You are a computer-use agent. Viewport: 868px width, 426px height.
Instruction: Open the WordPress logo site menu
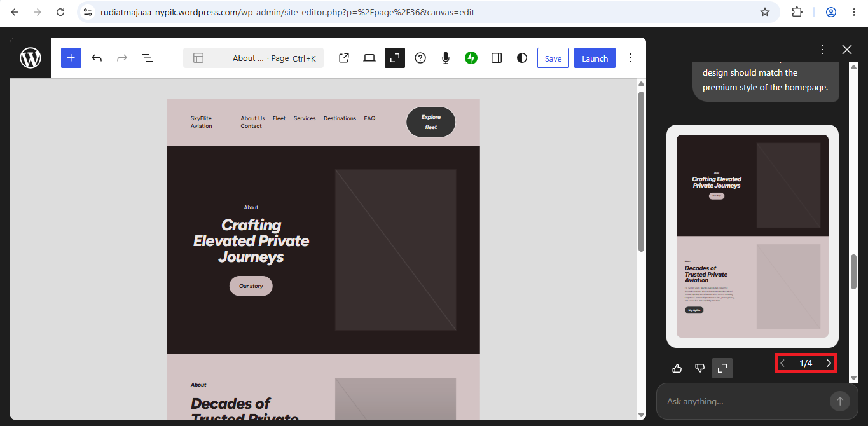click(31, 58)
